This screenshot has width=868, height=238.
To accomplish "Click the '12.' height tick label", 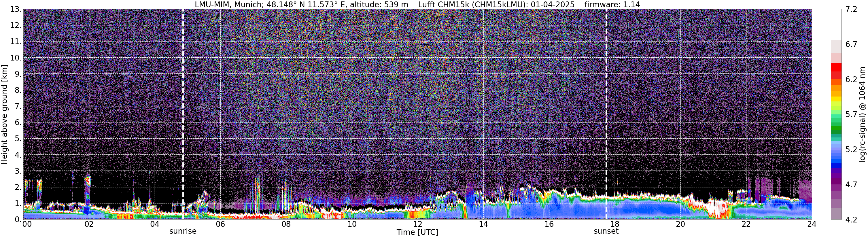I will [x=16, y=26].
